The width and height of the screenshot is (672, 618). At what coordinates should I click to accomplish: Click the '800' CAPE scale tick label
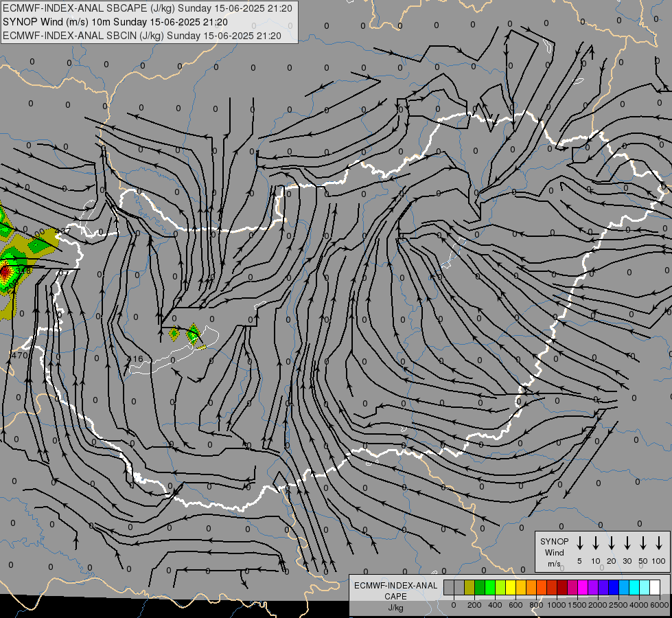pyautogui.click(x=536, y=605)
